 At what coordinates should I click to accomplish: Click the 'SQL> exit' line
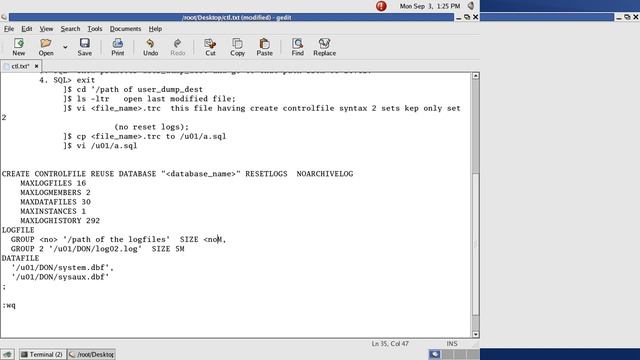pyautogui.click(x=67, y=80)
